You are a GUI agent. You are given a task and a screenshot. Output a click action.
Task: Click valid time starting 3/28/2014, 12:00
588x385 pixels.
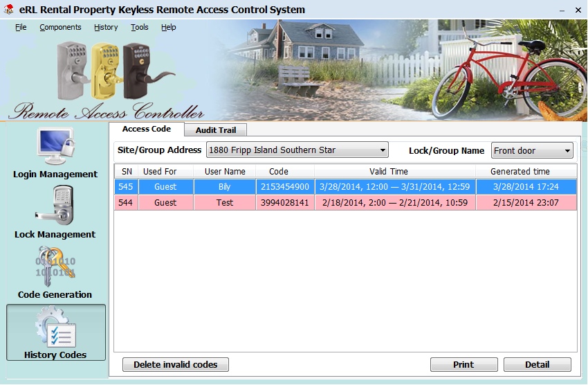(x=395, y=187)
